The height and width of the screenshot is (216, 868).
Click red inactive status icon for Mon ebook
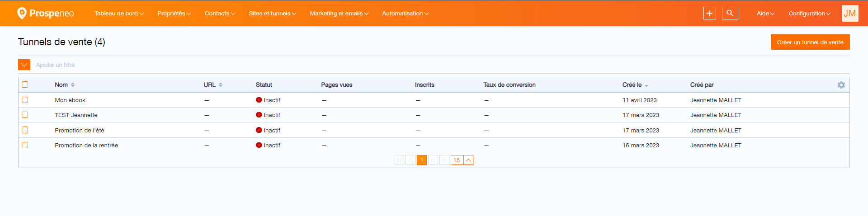tap(259, 100)
